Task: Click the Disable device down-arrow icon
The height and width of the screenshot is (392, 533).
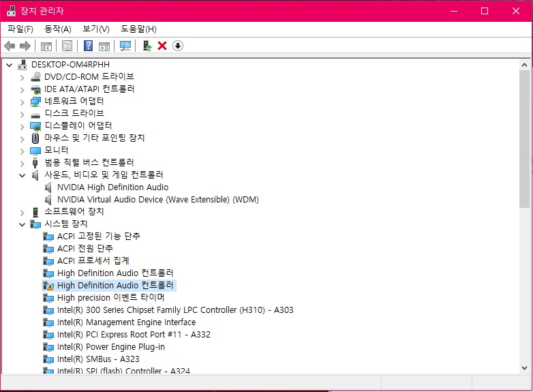Action: [178, 46]
